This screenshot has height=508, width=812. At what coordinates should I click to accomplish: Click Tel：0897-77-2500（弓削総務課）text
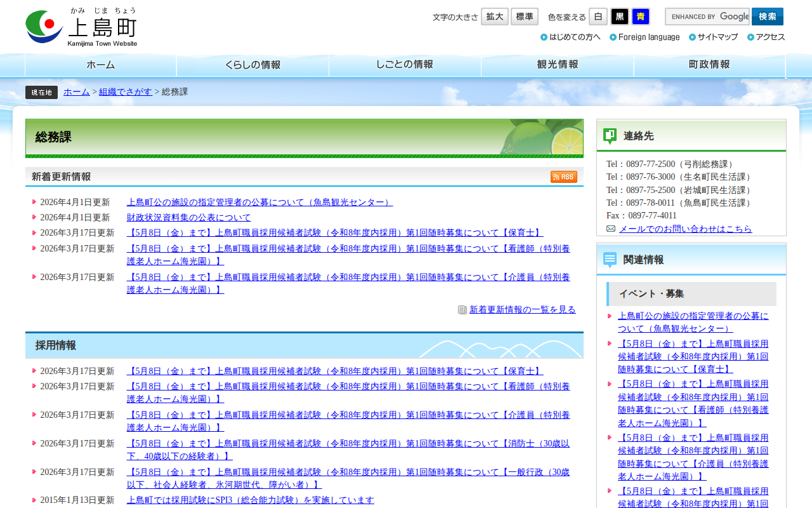pyautogui.click(x=671, y=164)
